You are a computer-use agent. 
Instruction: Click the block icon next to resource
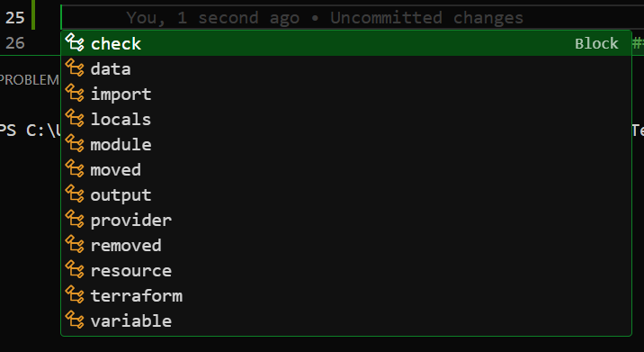click(x=75, y=269)
